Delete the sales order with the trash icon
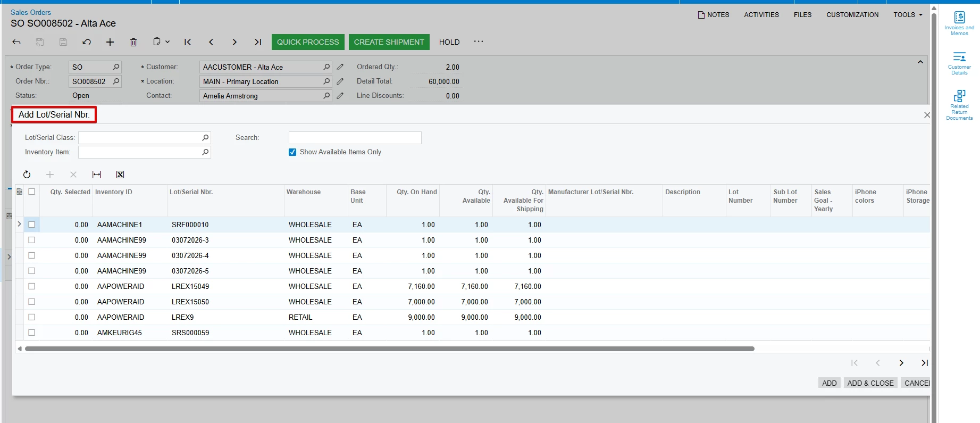The height and width of the screenshot is (423, 980). pos(133,42)
